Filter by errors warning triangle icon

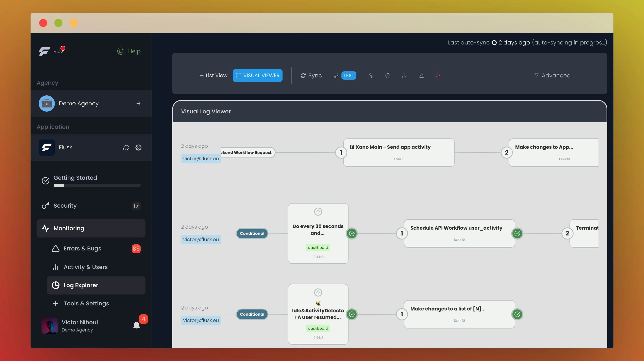422,75
